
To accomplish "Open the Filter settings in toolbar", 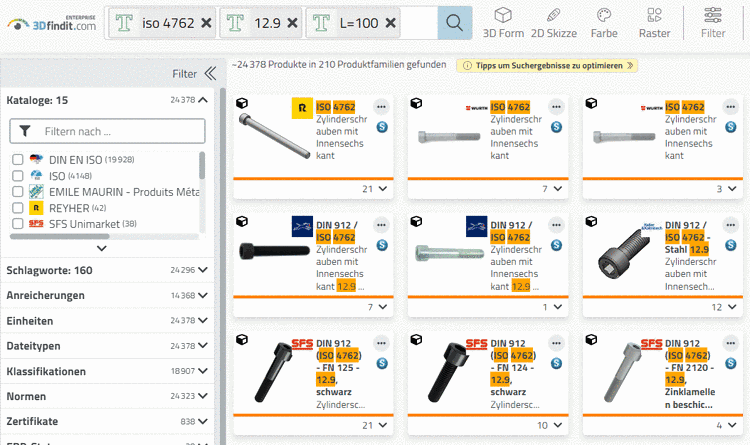I will point(713,23).
